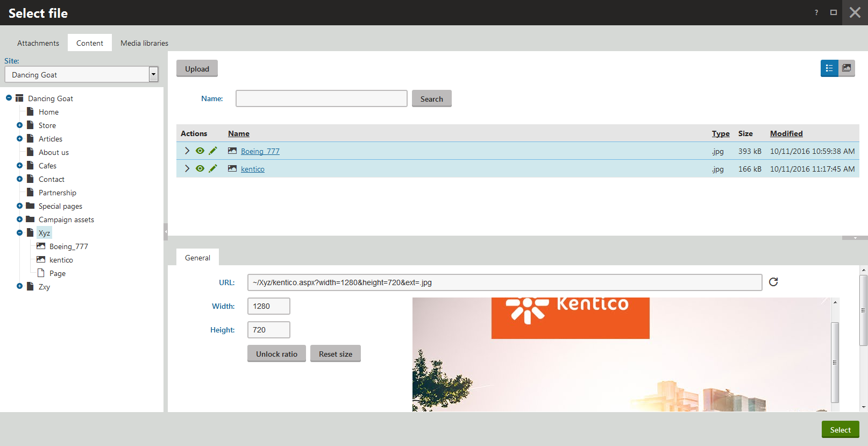The image size is (868, 446).
Task: Collapse the Dancing Goat root node
Action: (x=9, y=98)
